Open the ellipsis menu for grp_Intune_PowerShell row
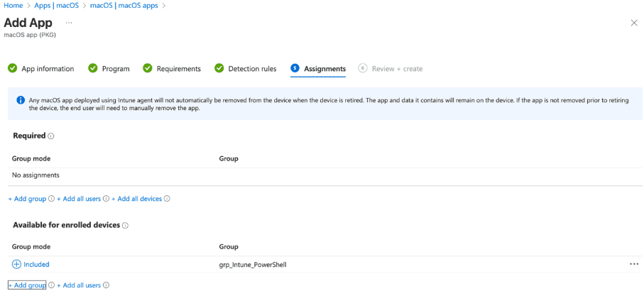The width and height of the screenshot is (644, 296). coord(633,264)
